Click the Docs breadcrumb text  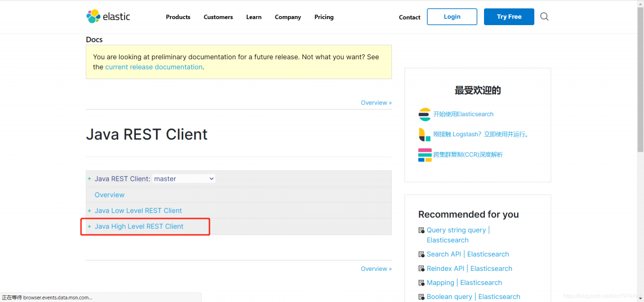click(94, 40)
